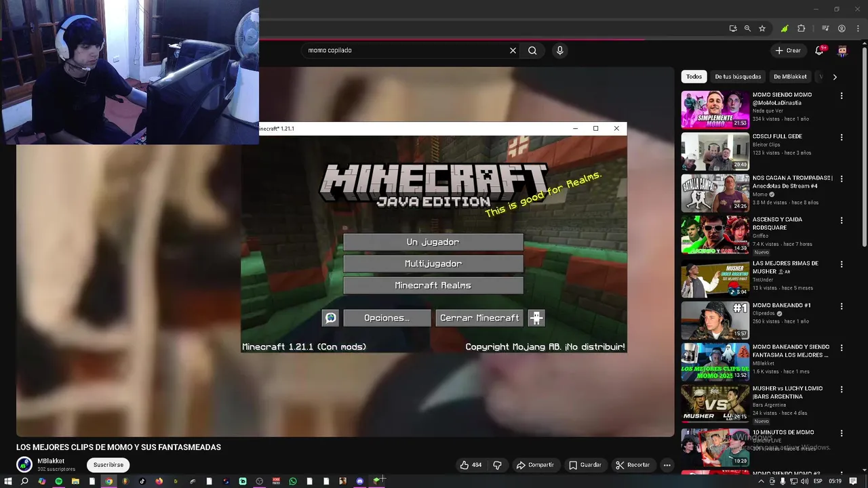
Task: Select the 'De MBlakket' chip
Action: (790, 77)
